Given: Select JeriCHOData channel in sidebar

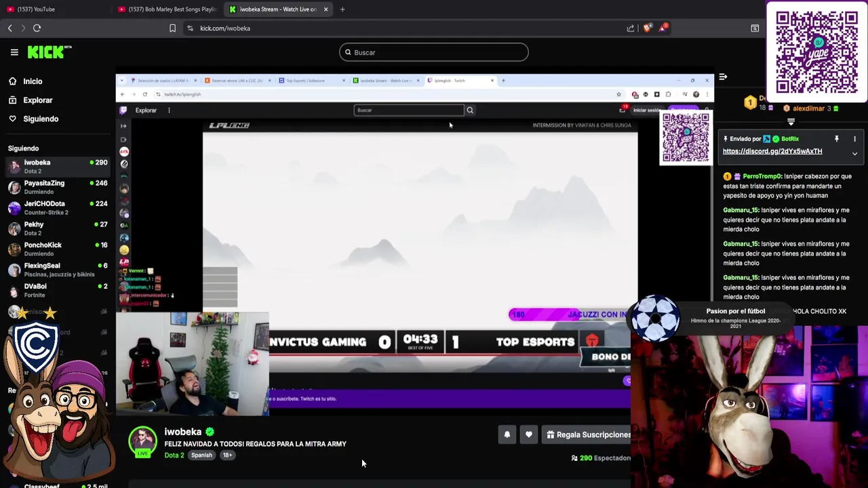Looking at the screenshot, I should 58,207.
